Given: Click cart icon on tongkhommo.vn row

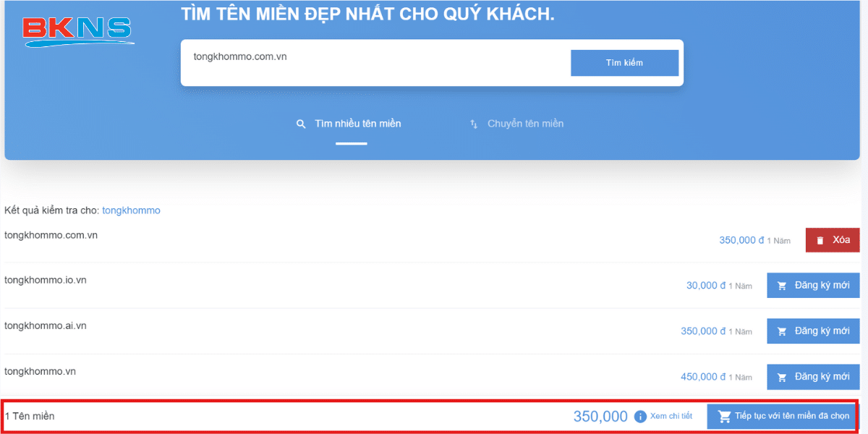Looking at the screenshot, I should tap(782, 377).
